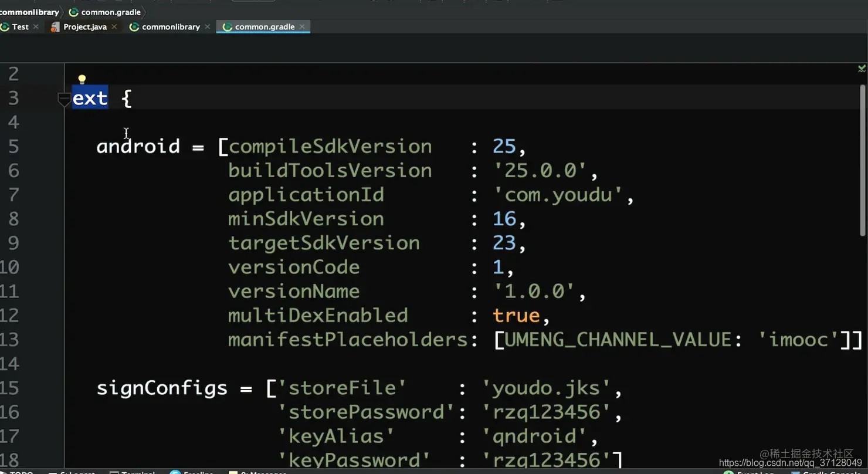Close the common.gradle tab

point(302,26)
